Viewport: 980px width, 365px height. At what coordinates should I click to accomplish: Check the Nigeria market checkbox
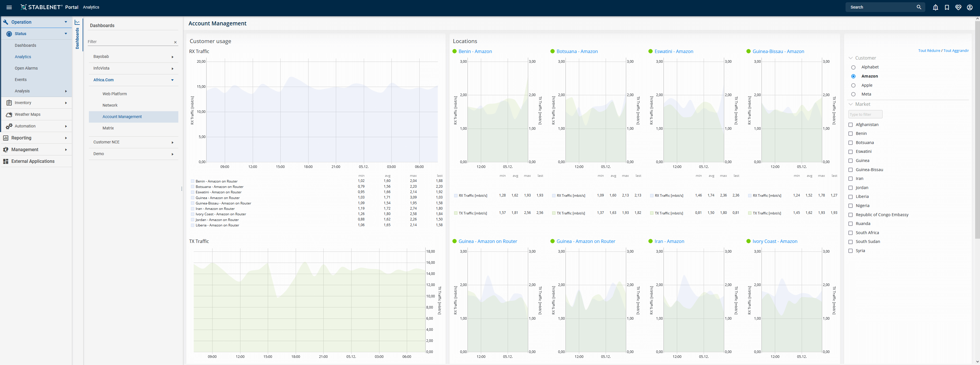tap(851, 206)
